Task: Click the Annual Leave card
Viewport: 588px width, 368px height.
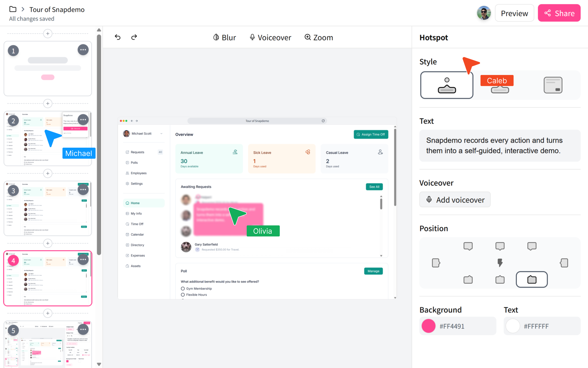Action: 209,159
